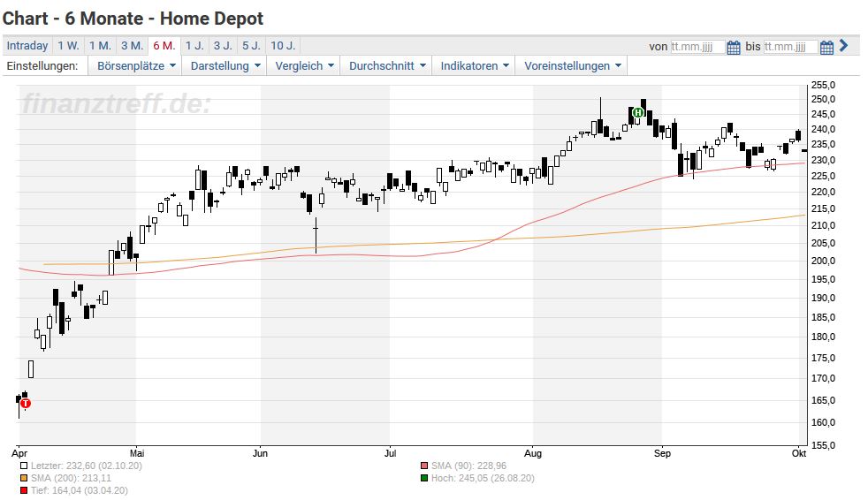Expand the Börsenplätze dropdown
Image resolution: width=868 pixels, height=500 pixels.
click(x=135, y=66)
